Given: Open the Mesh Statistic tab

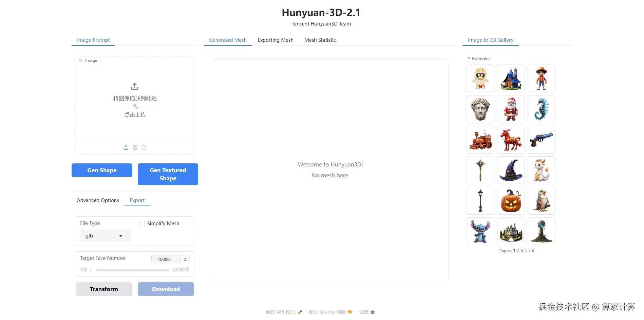Looking at the screenshot, I should (x=320, y=40).
